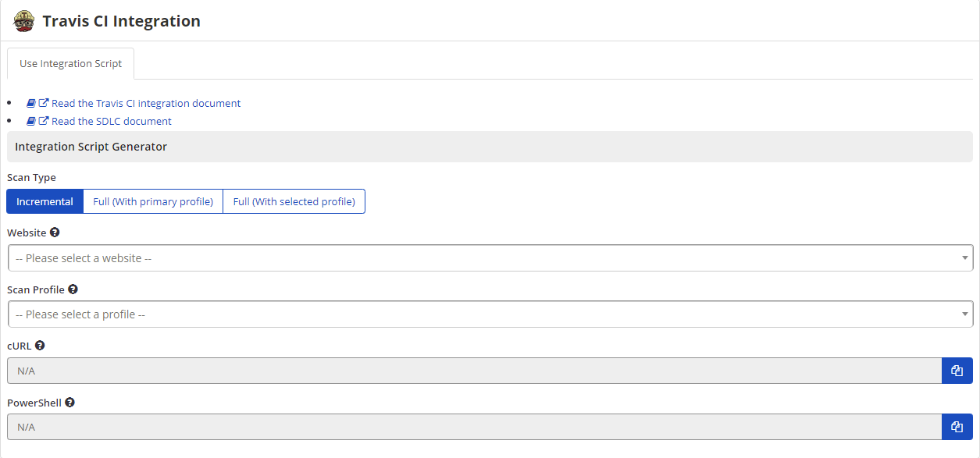Open the scan profile dropdown
980x458 pixels.
coord(490,314)
